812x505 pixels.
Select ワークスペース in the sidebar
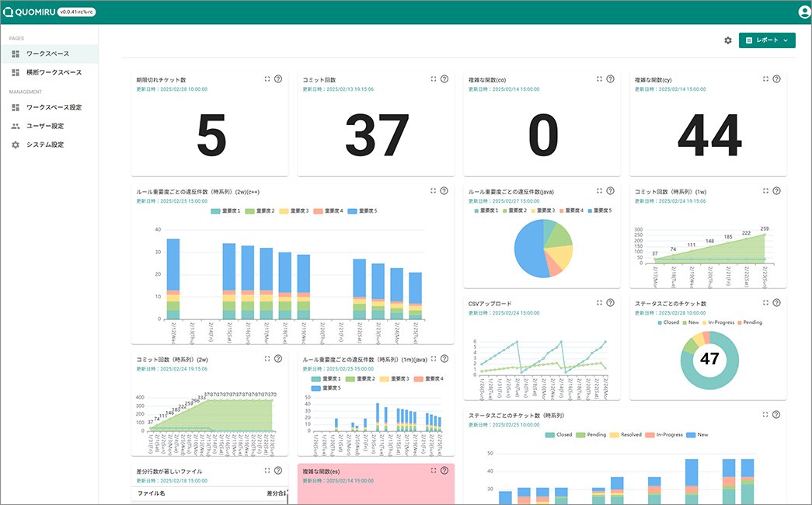click(47, 54)
